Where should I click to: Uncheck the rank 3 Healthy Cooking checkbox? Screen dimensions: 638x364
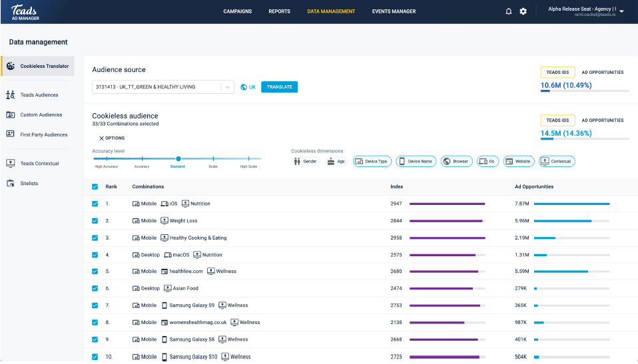[x=95, y=238]
